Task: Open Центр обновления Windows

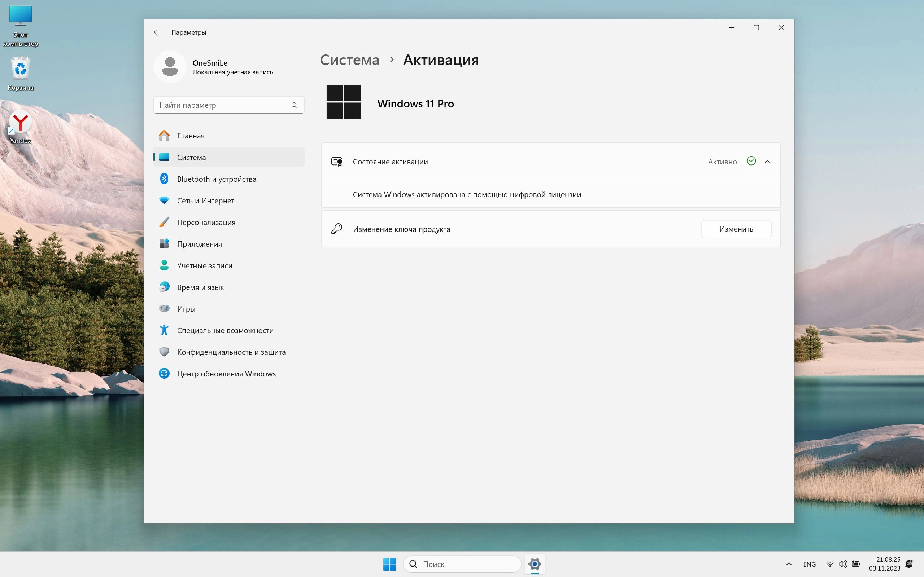Action: 226,374
